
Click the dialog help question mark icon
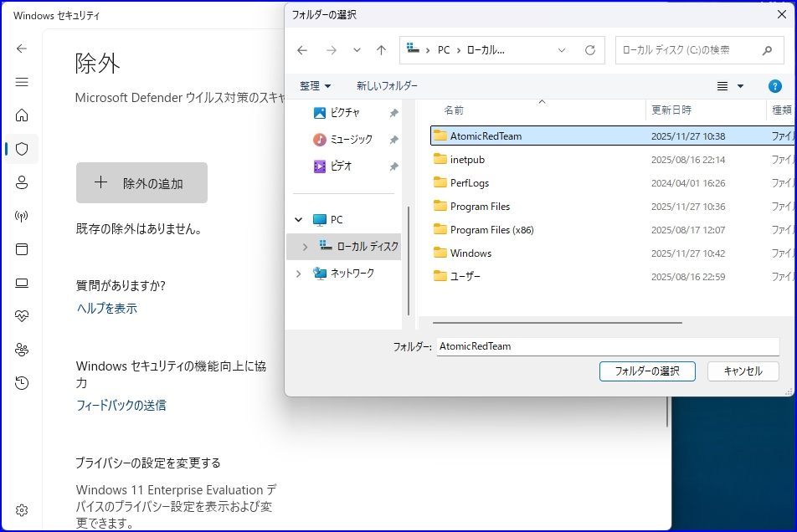[x=774, y=86]
